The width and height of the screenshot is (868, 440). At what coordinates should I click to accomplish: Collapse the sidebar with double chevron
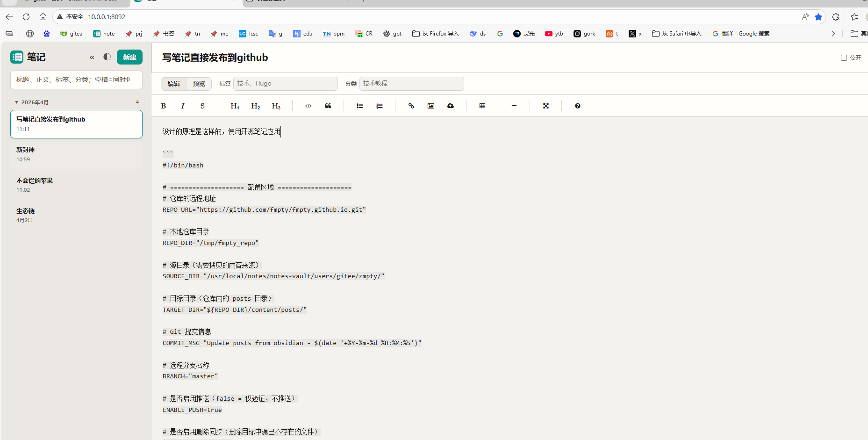(x=92, y=58)
